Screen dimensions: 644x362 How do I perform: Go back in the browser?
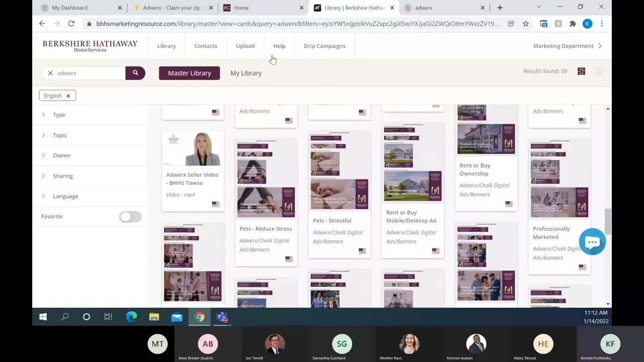coord(42,24)
